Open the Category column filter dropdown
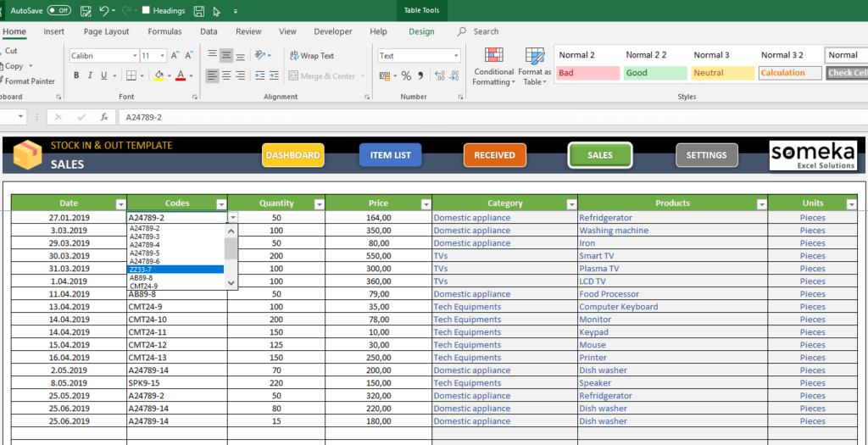Screen dimensions: 868x445 click(x=570, y=204)
